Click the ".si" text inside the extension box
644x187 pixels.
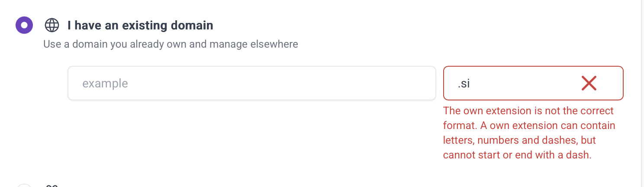pyautogui.click(x=464, y=84)
